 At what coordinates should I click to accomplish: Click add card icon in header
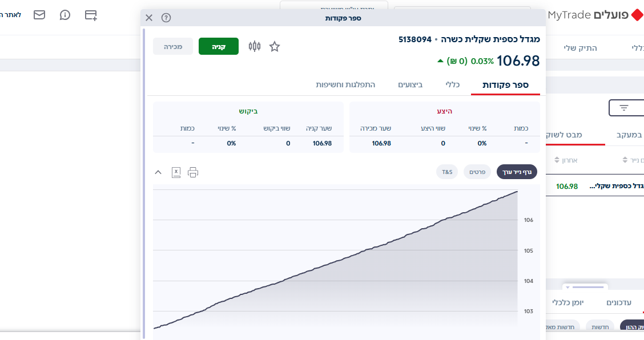point(91,15)
